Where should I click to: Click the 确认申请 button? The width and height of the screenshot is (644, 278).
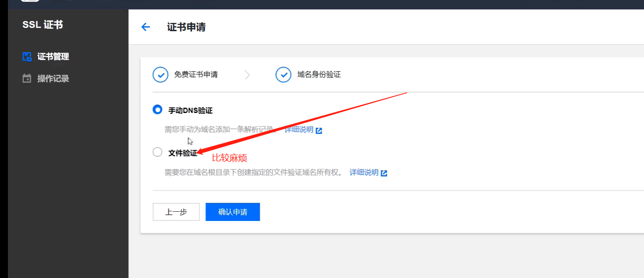[233, 212]
